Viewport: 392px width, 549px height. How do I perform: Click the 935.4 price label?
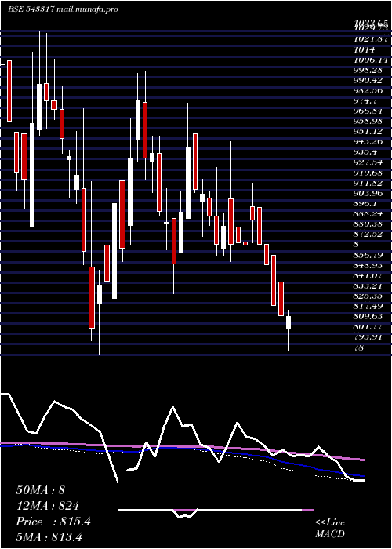pyautogui.click(x=367, y=152)
